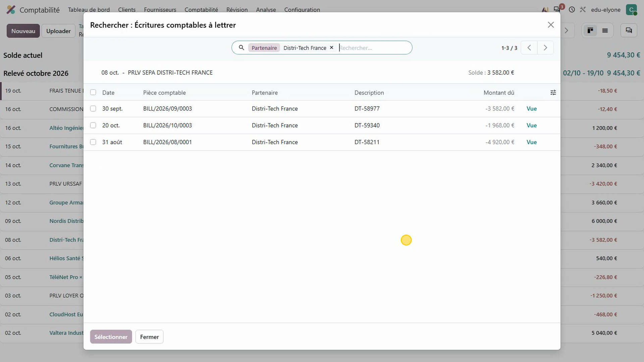
Task: Toggle the chatter panel button
Action: coord(629,31)
